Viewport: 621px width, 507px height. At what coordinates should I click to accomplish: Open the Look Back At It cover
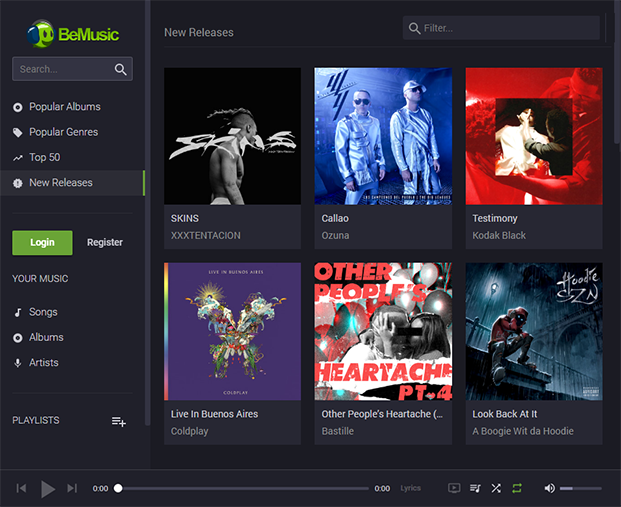tap(534, 332)
